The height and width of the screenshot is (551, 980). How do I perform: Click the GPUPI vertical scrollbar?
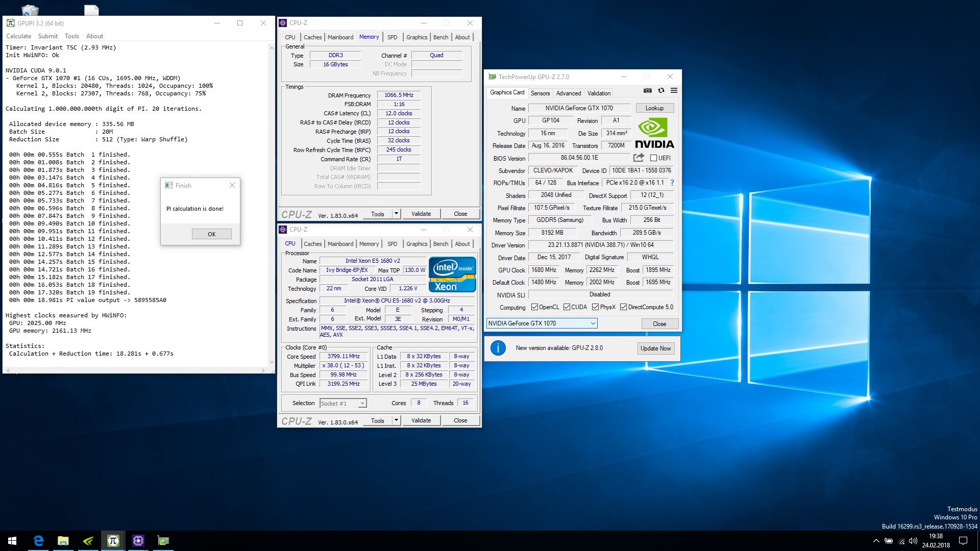click(x=271, y=205)
